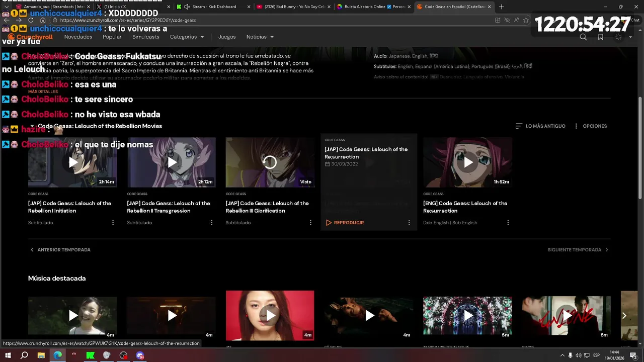Viewport: 644px width, 362px height.
Task: Open Simulcasts in Crunchyroll navigation
Action: [145, 37]
